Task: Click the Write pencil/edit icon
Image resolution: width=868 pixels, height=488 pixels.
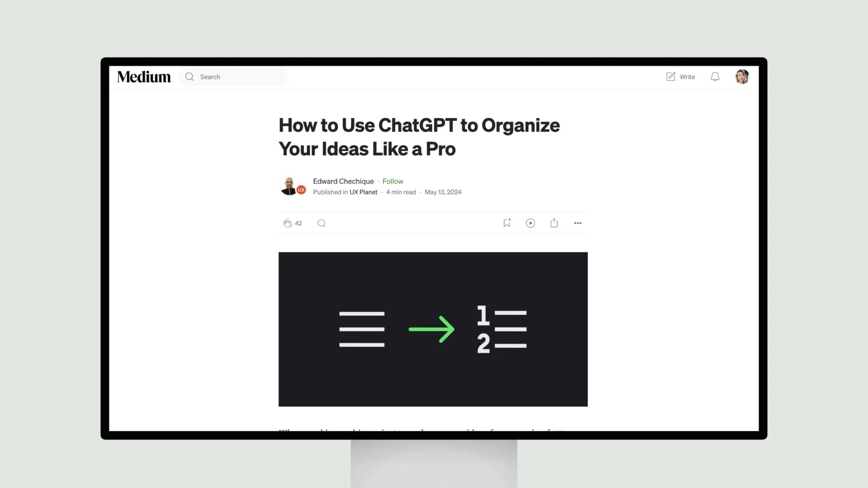Action: point(670,76)
